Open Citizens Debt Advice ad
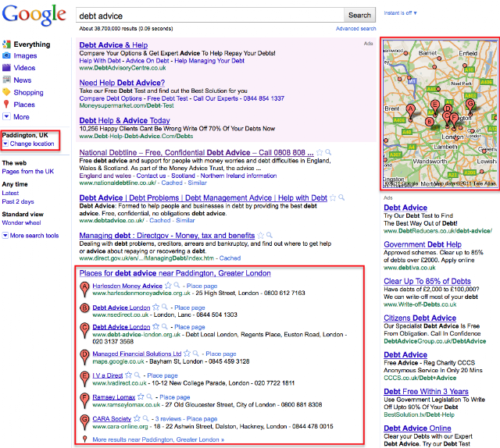 [x=420, y=318]
